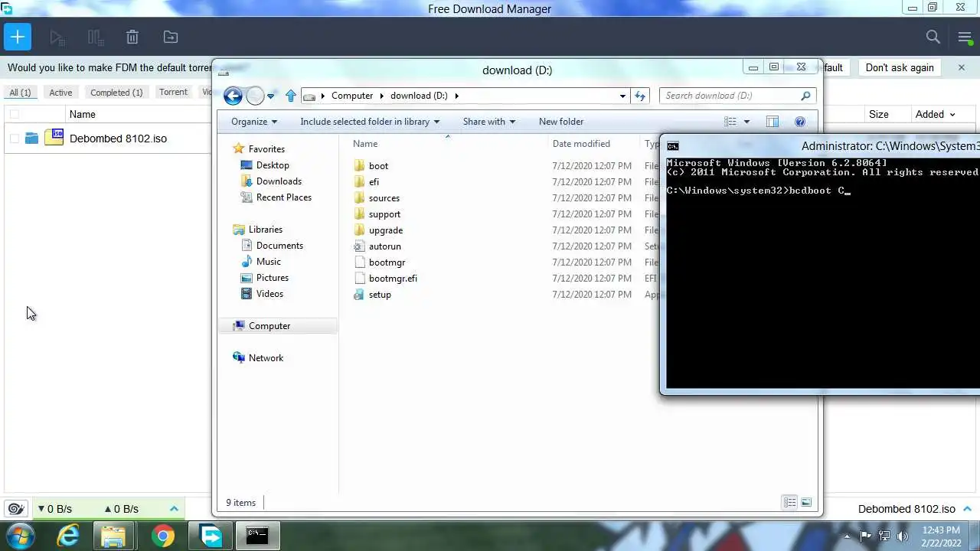The image size is (980, 551).
Task: Select Desktop in the navigation pane
Action: click(x=273, y=165)
